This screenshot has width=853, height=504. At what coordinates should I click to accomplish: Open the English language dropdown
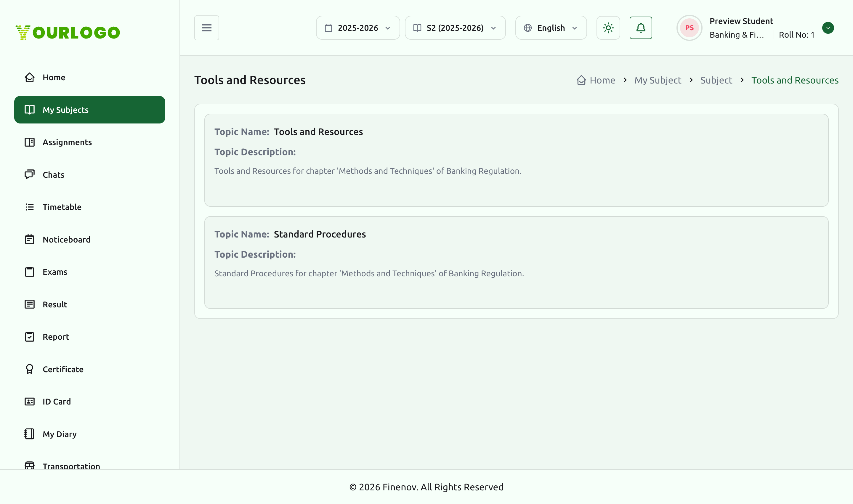click(551, 28)
